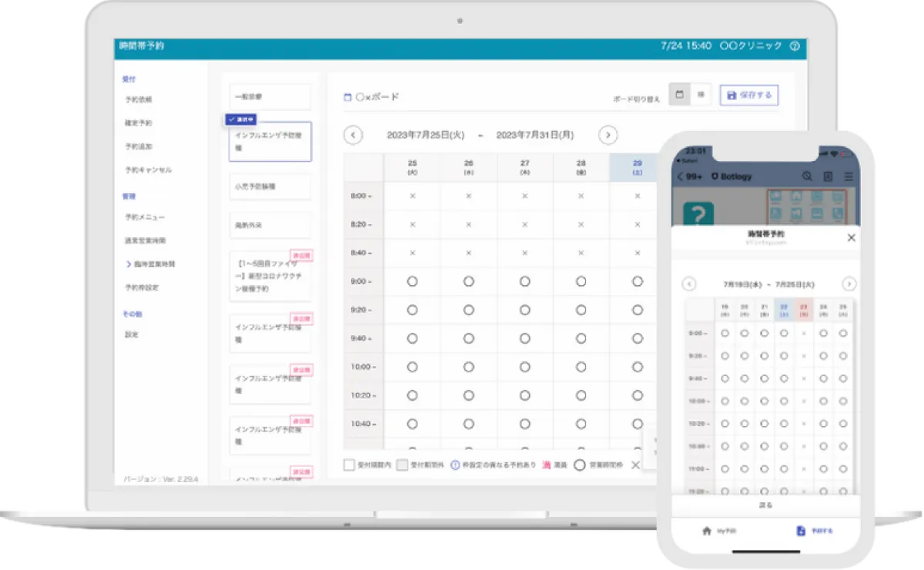
Task: Close the 時間帯予約 modal on the phone
Action: click(851, 237)
